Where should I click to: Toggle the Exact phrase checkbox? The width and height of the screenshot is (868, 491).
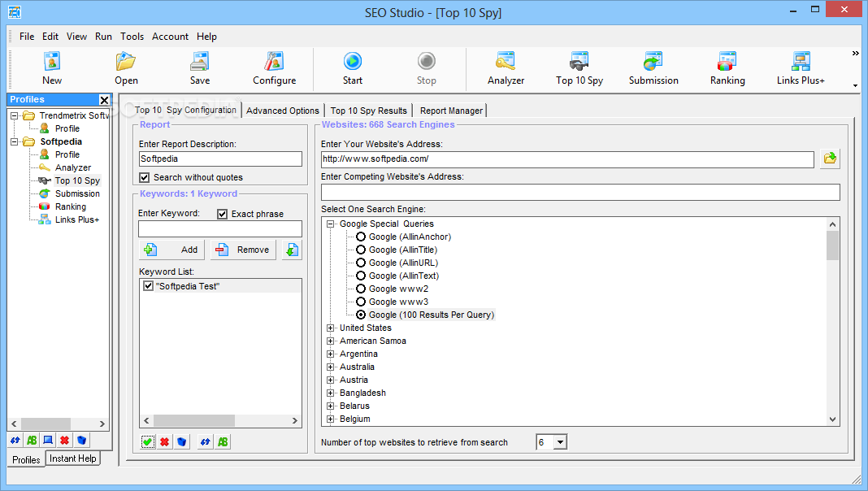click(x=222, y=214)
